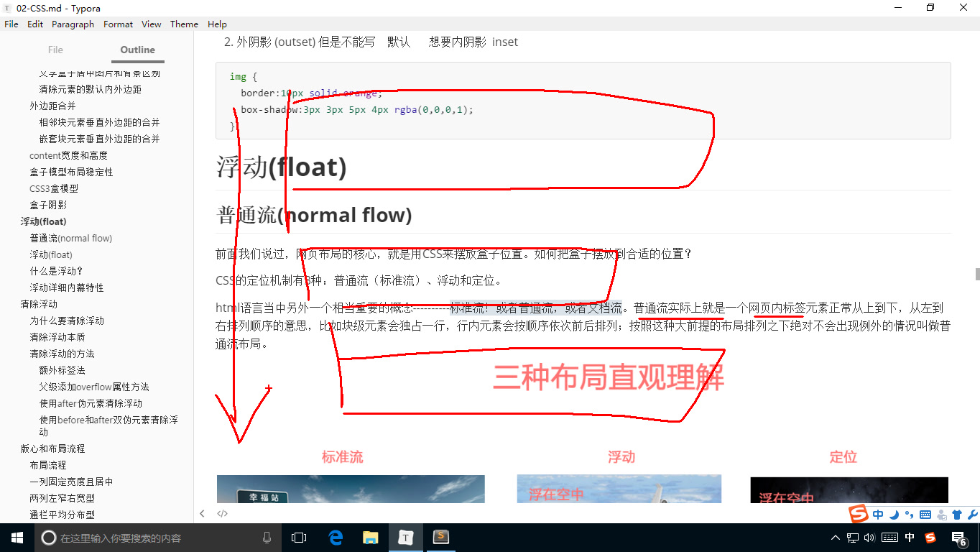Switch sidebar to the File tab
The image size is (980, 552).
55,50
